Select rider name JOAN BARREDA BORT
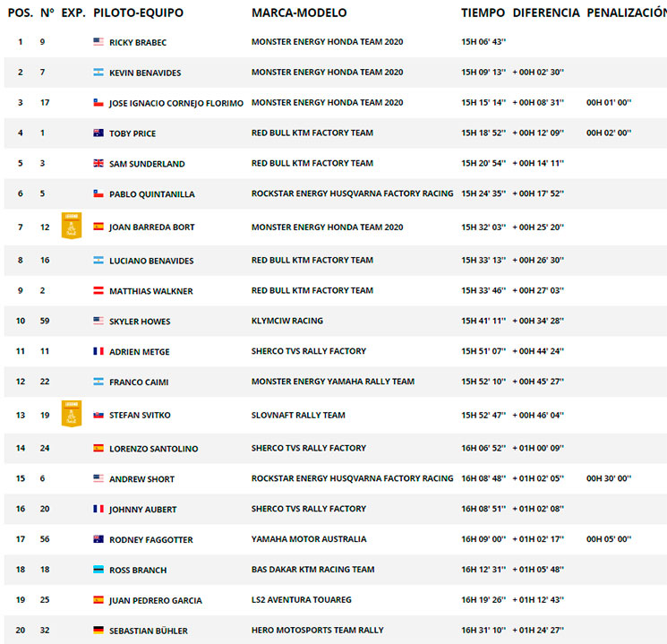This screenshot has height=644, width=667. pyautogui.click(x=151, y=228)
